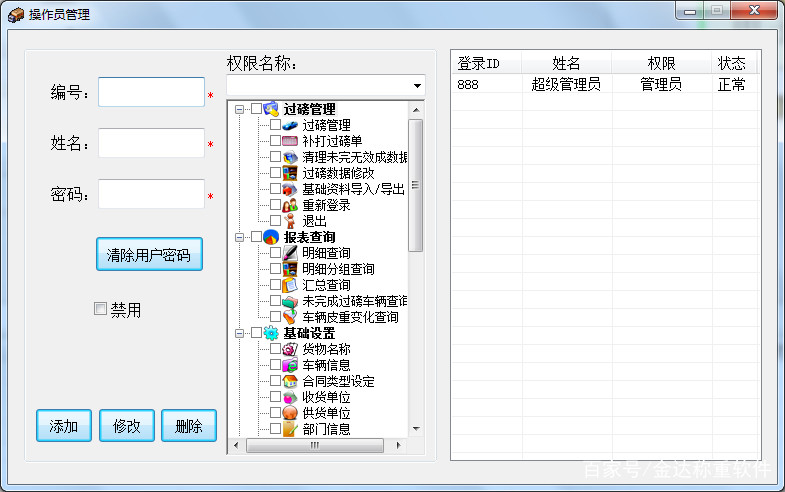Click the 基础资料导入/导出 icon
Image resolution: width=785 pixels, height=492 pixels.
click(x=290, y=189)
